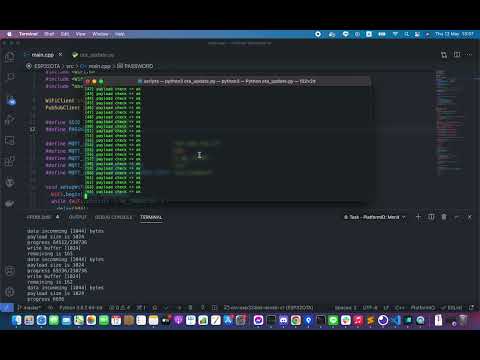Switch PlatformIO env esp32doit-devkit-v1

pos(269,308)
